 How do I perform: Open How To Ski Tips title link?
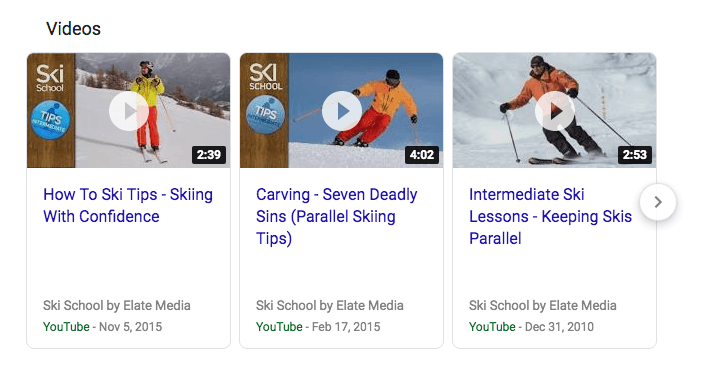tap(128, 206)
